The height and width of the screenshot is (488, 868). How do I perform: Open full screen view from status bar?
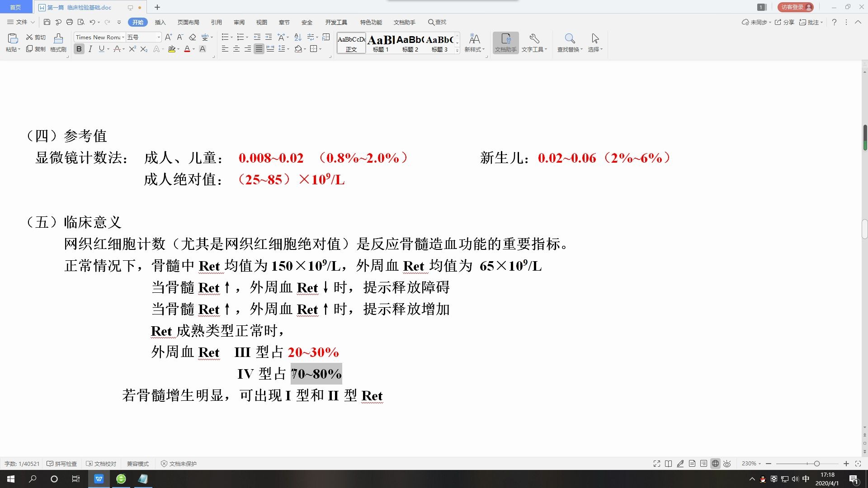click(656, 464)
